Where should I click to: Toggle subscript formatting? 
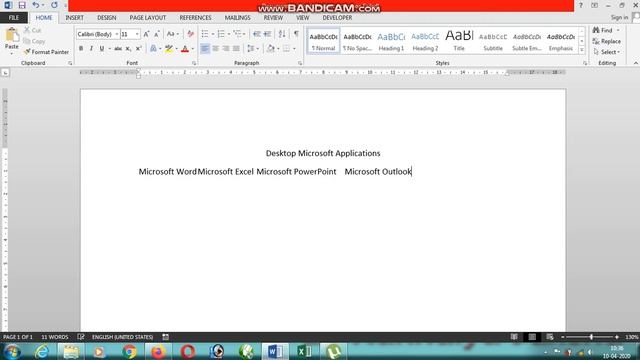click(128, 49)
